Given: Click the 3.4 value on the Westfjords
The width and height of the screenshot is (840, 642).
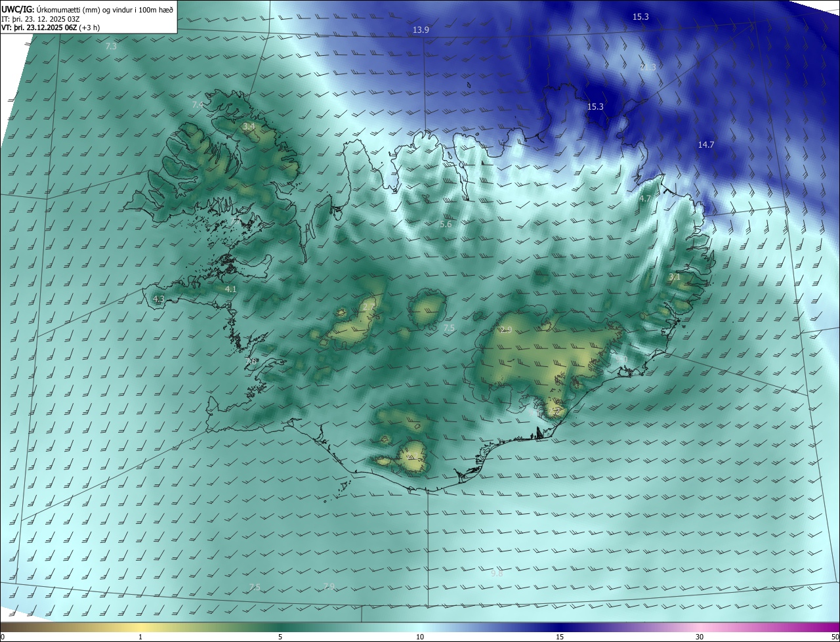Looking at the screenshot, I should pyautogui.click(x=249, y=126).
